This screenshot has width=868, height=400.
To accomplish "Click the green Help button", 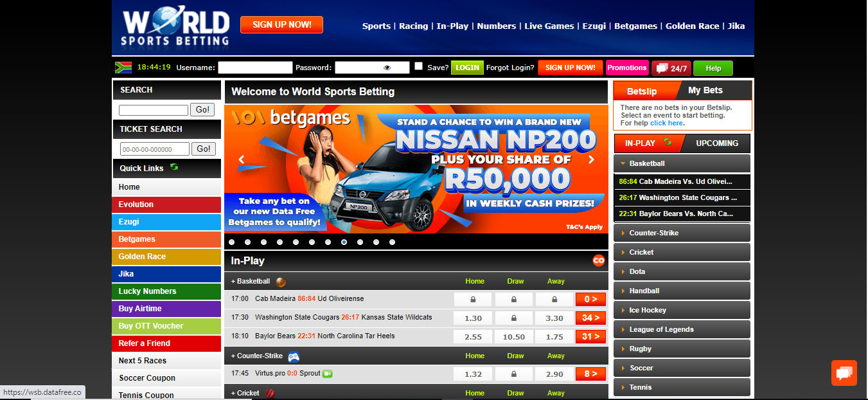I will coord(713,68).
